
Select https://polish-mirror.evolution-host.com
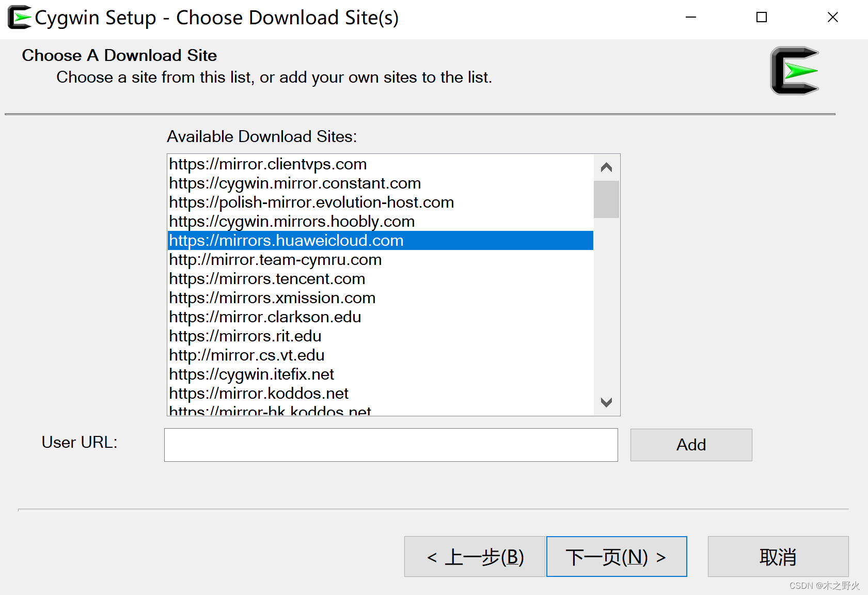[381, 202]
